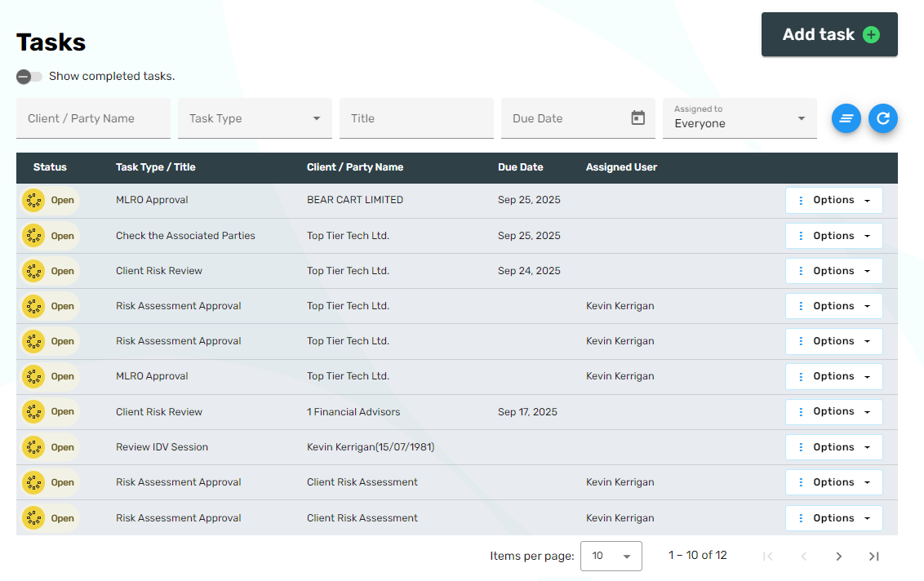Open Options menu for BEAR CART LIMITED task
Image resolution: width=924 pixels, height=581 pixels.
(833, 200)
